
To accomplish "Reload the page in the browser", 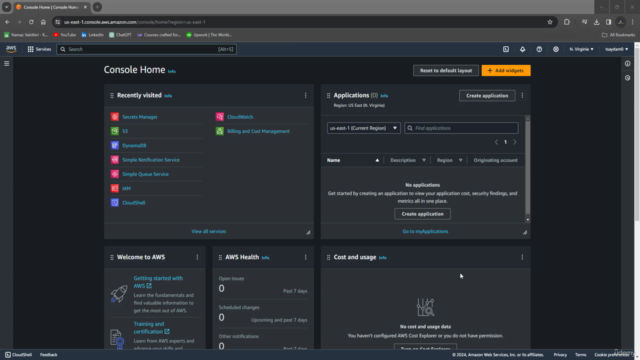I will point(31,22).
